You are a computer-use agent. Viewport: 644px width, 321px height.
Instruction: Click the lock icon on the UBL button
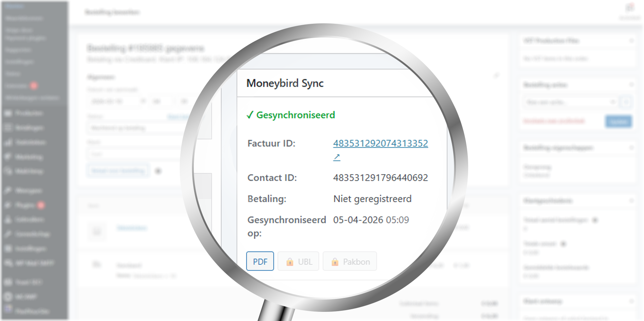tap(290, 262)
